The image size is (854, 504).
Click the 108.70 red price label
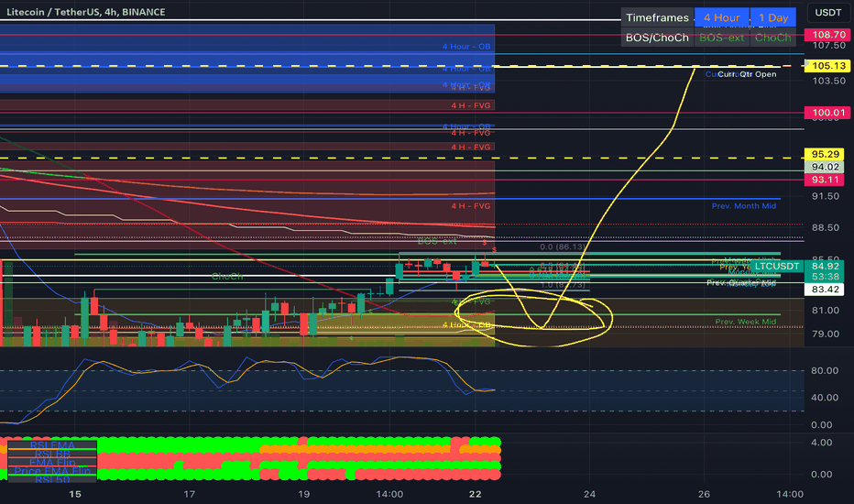(x=828, y=34)
